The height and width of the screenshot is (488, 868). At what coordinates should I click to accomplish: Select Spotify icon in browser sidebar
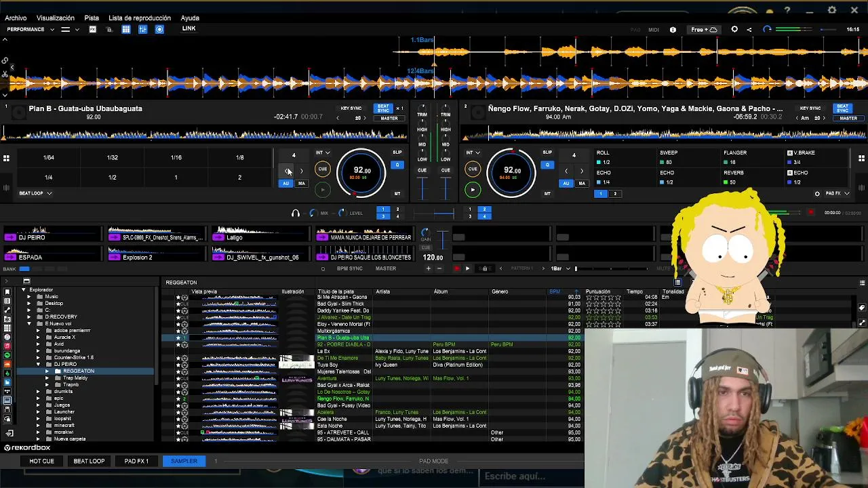[x=7, y=355]
